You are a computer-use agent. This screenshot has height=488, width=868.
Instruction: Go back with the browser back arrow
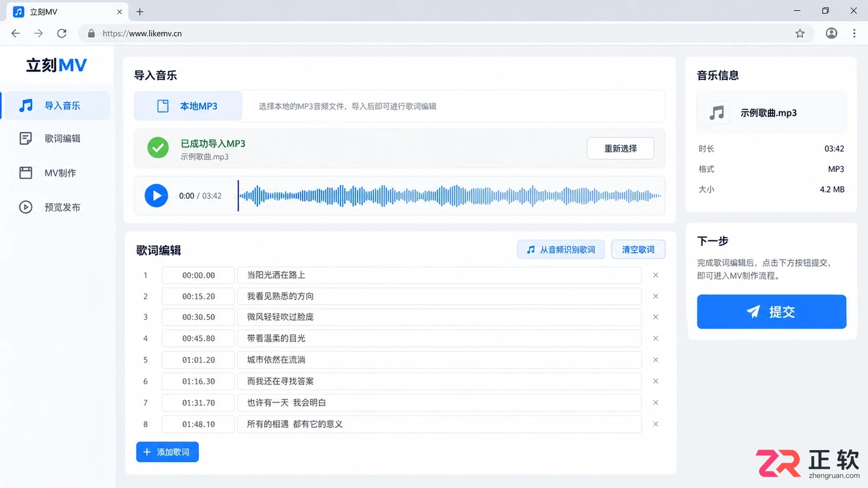click(16, 34)
